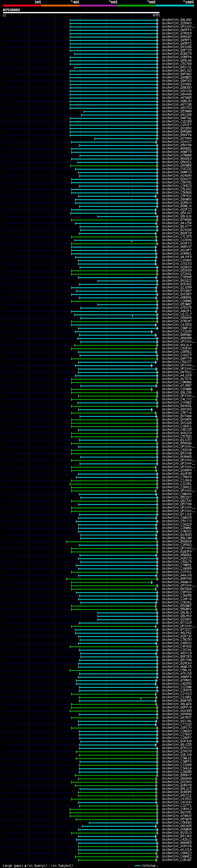Select hit label UniRef100_Q53NW9
Viewport: 197px width, 868px height.
(x=177, y=111)
